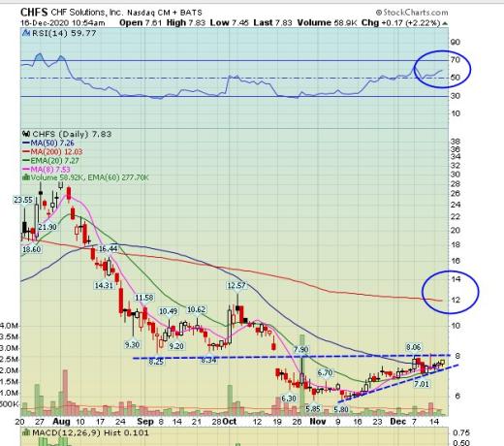
Task: Click the 'High 7.83' quote value
Action: [186, 23]
